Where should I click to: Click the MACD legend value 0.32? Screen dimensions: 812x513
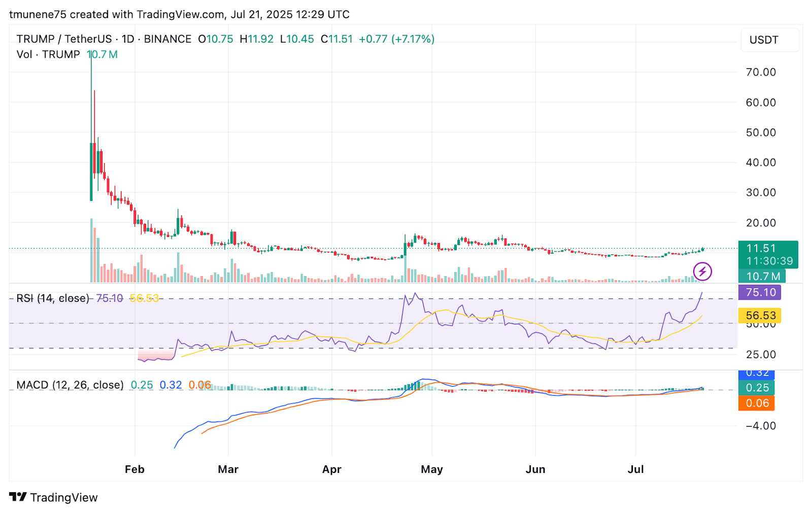(171, 385)
